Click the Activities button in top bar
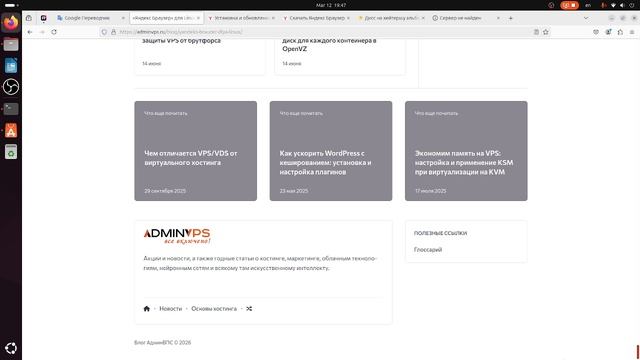This screenshot has width=640, height=360. pyautogui.click(x=11, y=5)
